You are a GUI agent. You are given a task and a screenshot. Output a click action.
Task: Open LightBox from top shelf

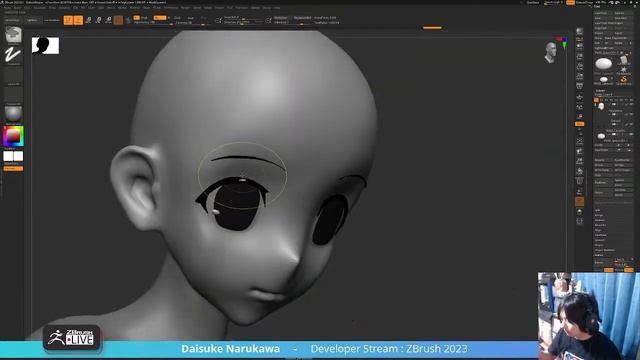click(32, 20)
